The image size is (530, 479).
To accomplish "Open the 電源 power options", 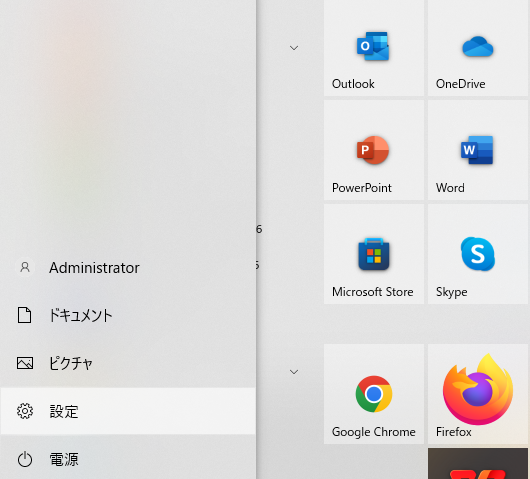I will pyautogui.click(x=128, y=459).
